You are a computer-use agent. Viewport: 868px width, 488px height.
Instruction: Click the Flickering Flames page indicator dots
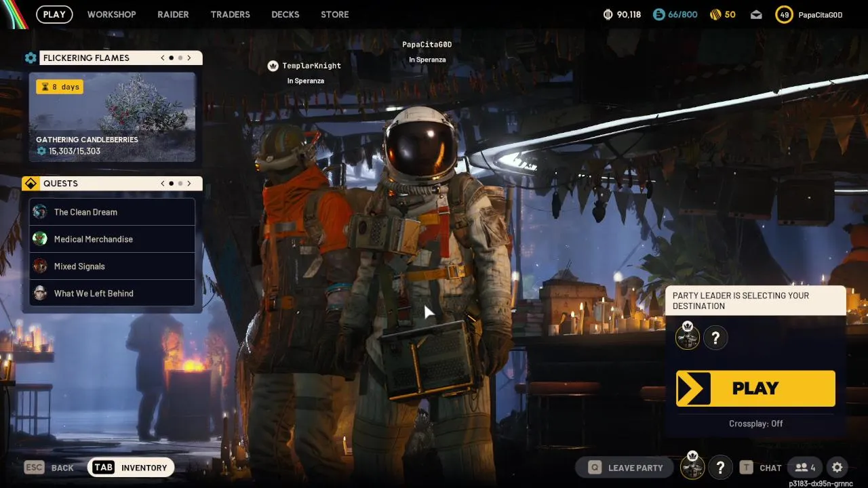pos(176,58)
